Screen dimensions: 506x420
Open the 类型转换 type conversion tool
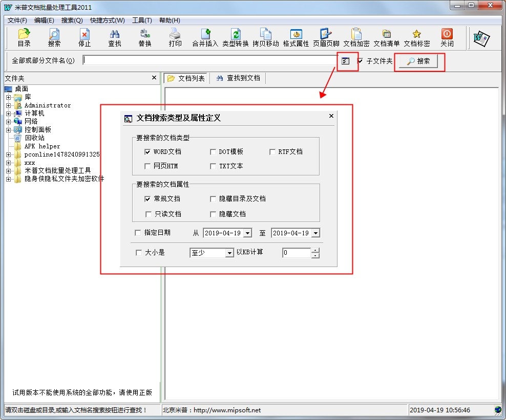pos(236,38)
